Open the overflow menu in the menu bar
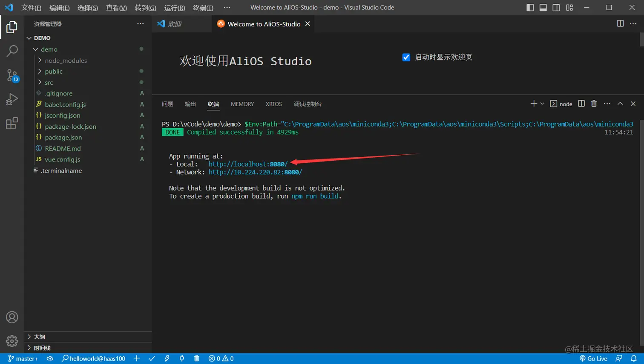 pos(227,7)
